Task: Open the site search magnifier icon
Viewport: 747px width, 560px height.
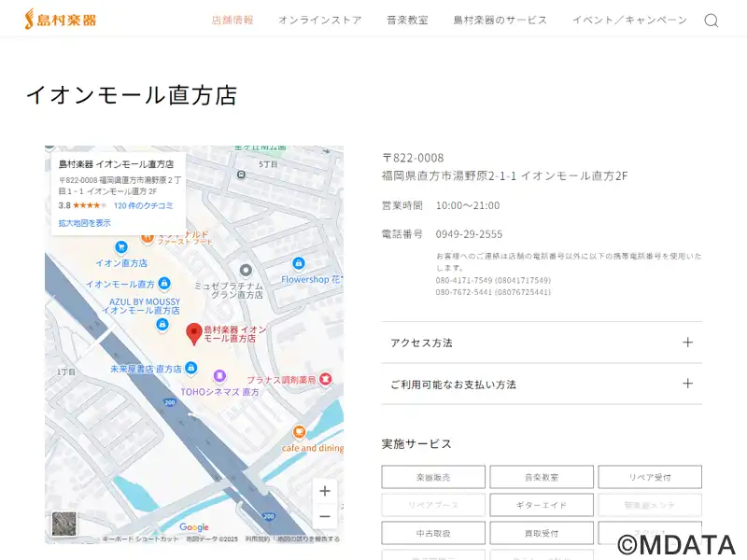Action: (712, 21)
